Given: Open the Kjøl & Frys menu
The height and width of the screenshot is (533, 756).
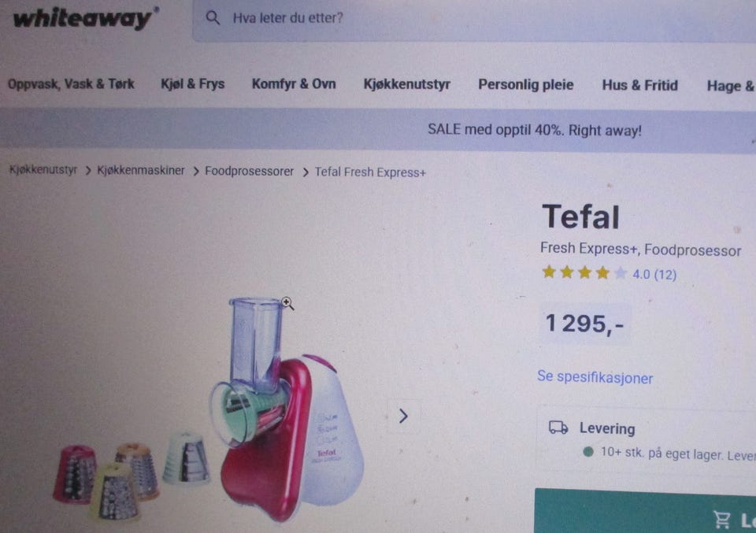Looking at the screenshot, I should (x=192, y=84).
